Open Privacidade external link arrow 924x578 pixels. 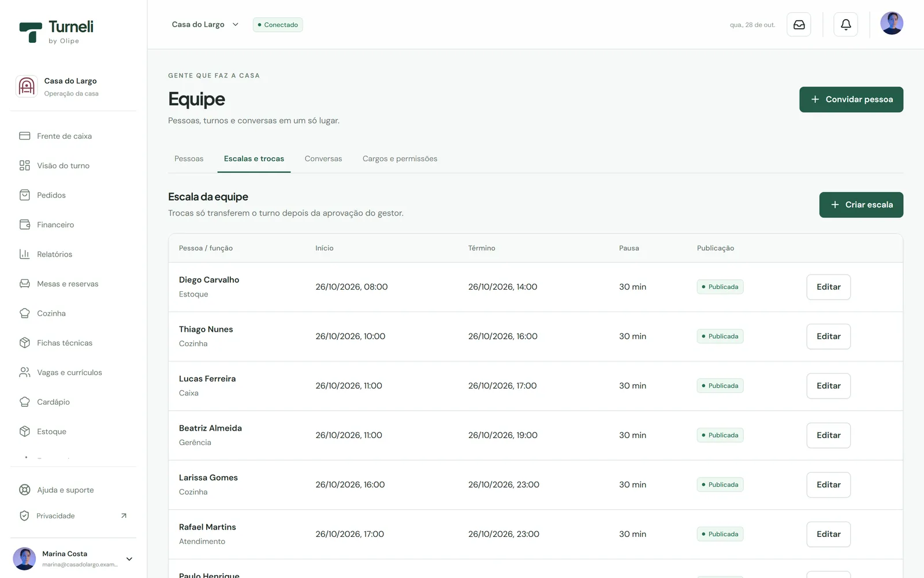coord(124,516)
